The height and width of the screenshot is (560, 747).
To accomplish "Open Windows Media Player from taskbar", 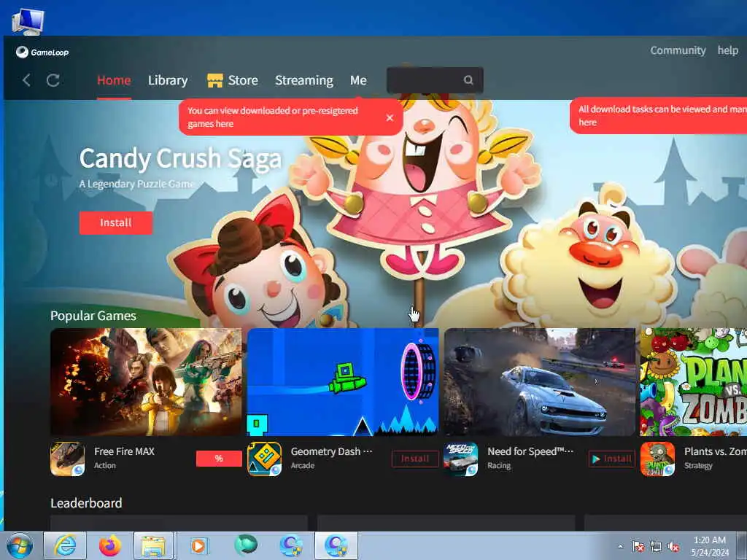I will pos(199,545).
